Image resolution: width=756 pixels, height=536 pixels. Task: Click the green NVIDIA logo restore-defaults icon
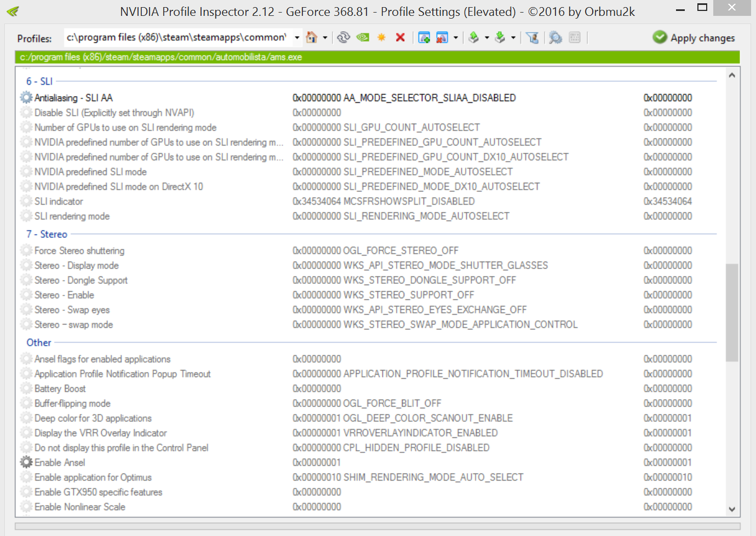point(363,37)
